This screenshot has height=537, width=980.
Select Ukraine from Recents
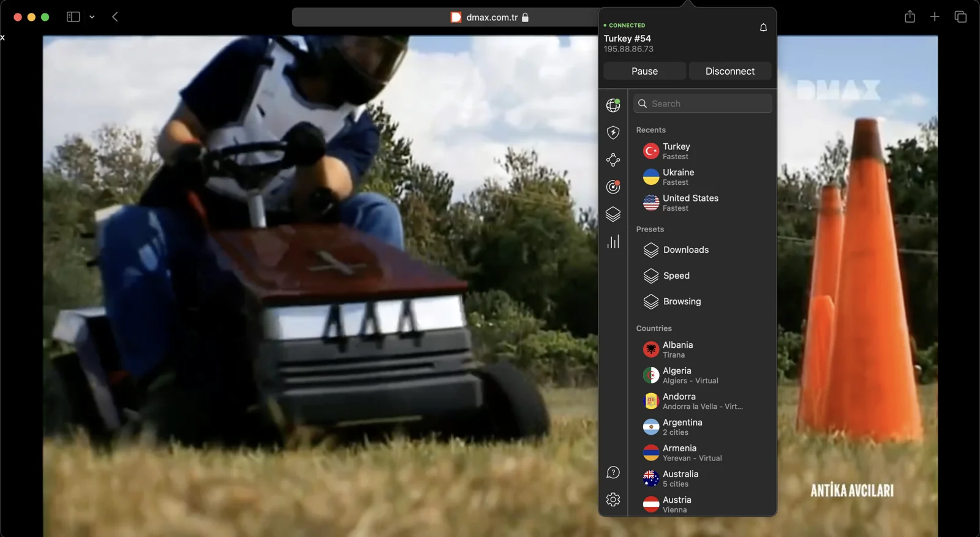point(678,177)
